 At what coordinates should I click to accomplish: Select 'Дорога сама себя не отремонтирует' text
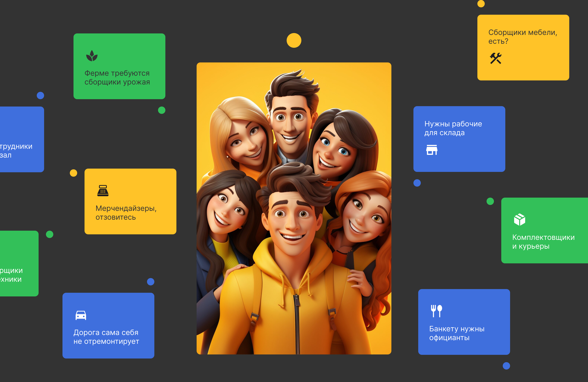(106, 337)
